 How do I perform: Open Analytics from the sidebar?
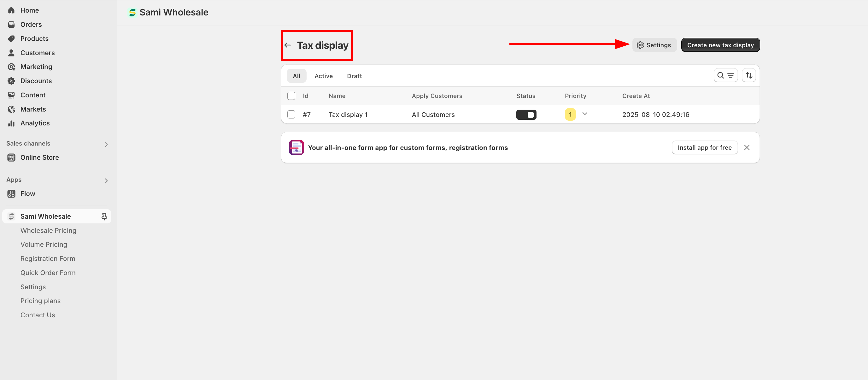coord(35,123)
